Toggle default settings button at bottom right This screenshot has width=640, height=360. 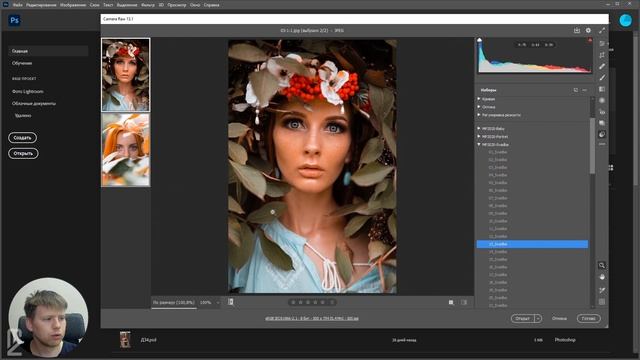click(464, 302)
